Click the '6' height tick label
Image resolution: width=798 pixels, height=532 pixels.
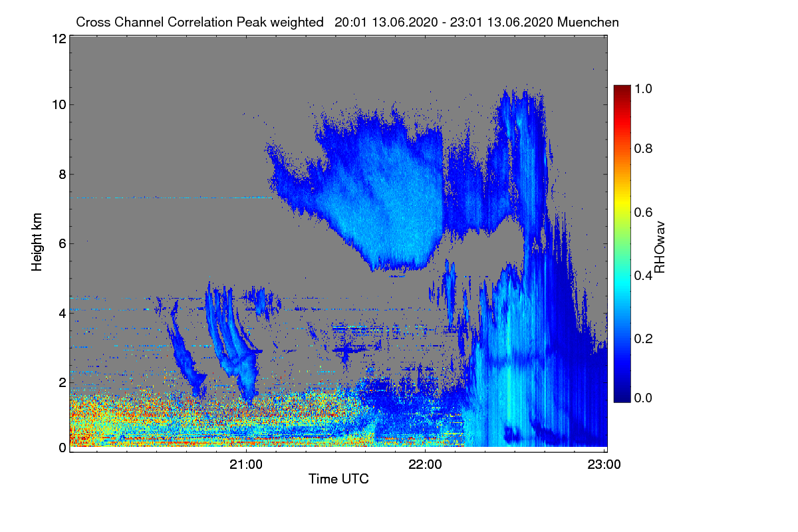coord(61,243)
